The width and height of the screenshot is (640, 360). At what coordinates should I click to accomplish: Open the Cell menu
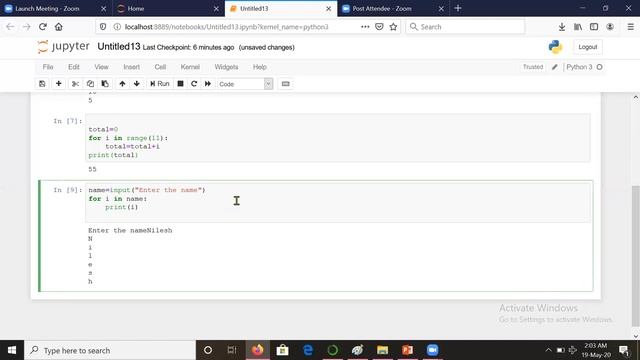pyautogui.click(x=160, y=67)
